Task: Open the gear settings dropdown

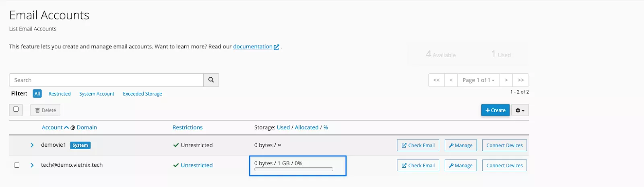Action: tap(520, 110)
